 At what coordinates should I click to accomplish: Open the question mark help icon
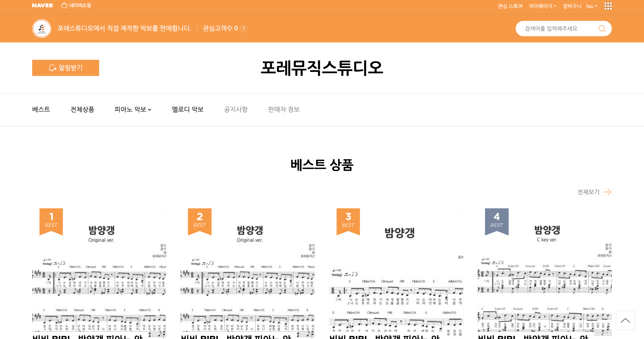coord(244,29)
